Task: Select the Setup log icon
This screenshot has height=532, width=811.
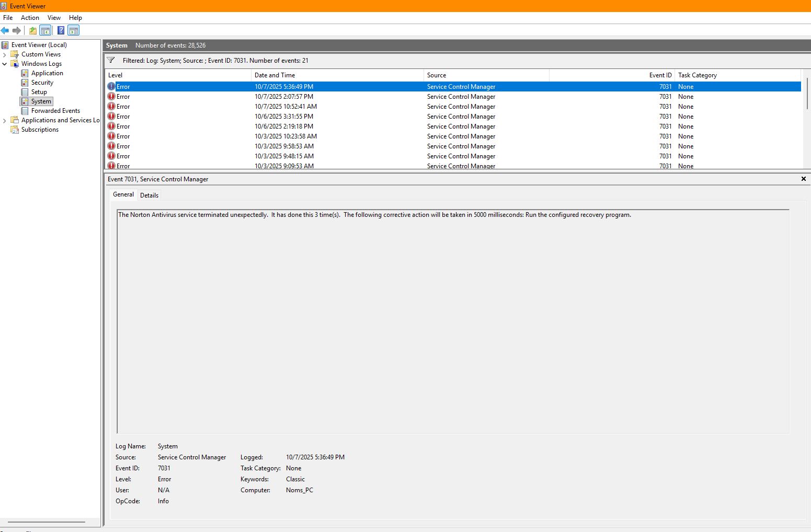Action: (x=25, y=92)
